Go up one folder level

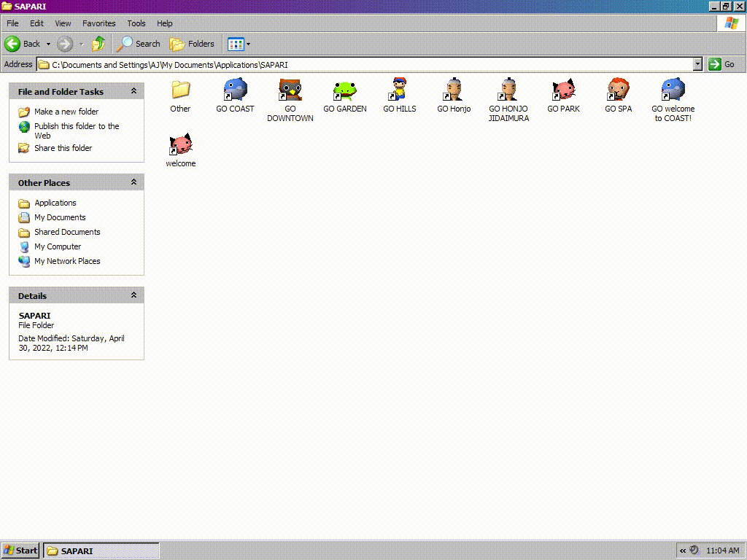(x=98, y=44)
